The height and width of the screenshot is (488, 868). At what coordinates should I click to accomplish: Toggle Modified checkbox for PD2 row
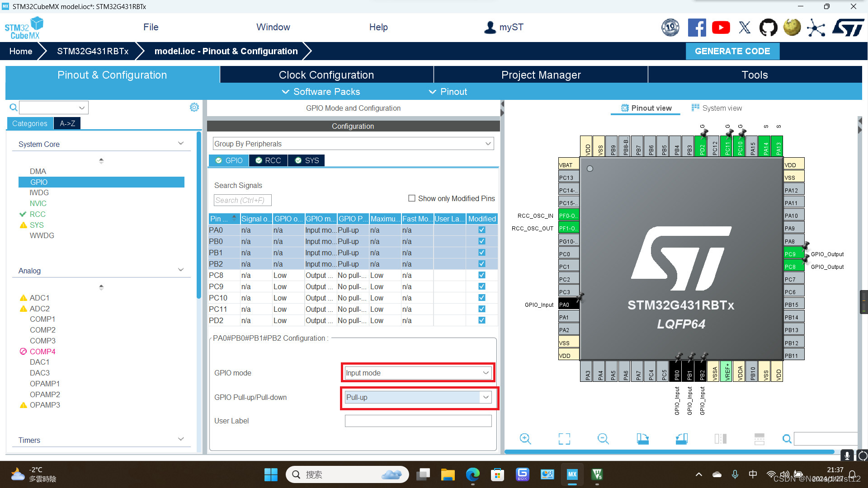point(482,320)
